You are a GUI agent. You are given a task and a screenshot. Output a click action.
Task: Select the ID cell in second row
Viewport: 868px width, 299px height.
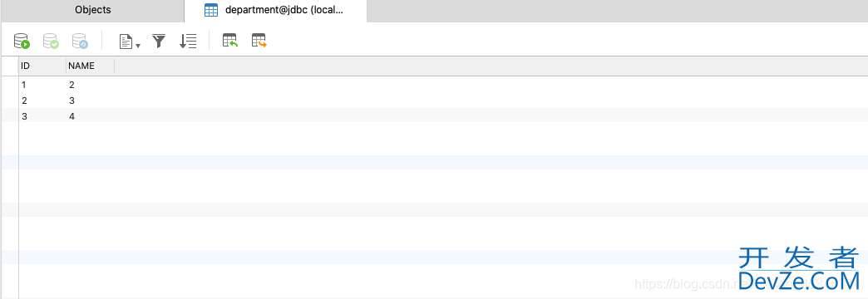[x=42, y=100]
